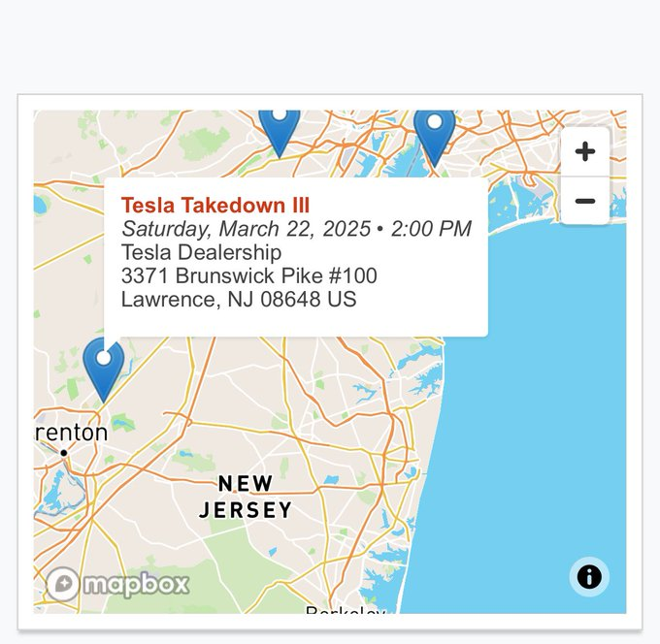The image size is (660, 644).
Task: Click the NEW JERSEY state label
Action: pos(246,496)
